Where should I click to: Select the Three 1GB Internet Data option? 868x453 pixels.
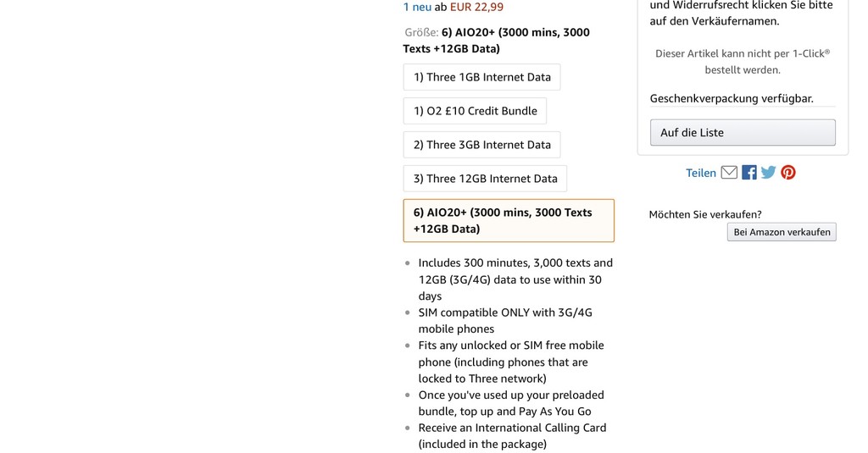coord(481,77)
